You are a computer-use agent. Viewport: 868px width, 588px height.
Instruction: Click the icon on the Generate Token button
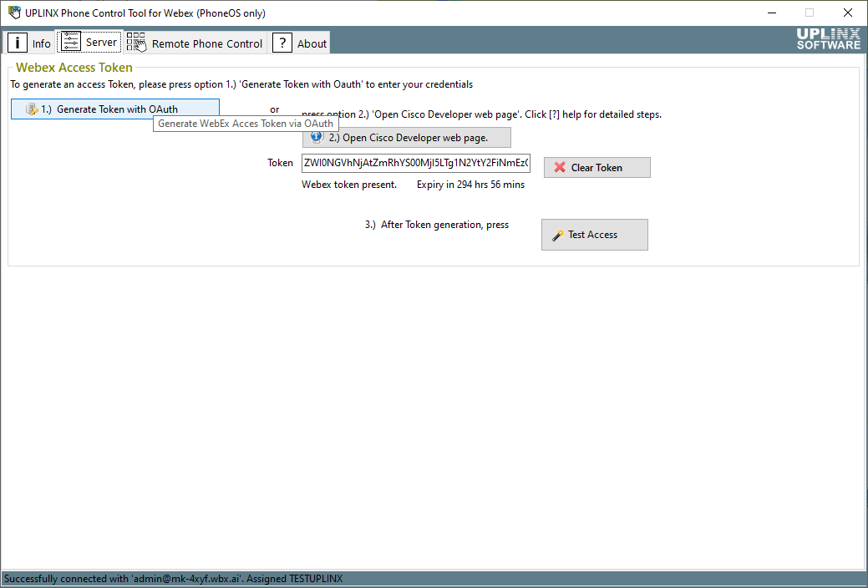coord(32,109)
